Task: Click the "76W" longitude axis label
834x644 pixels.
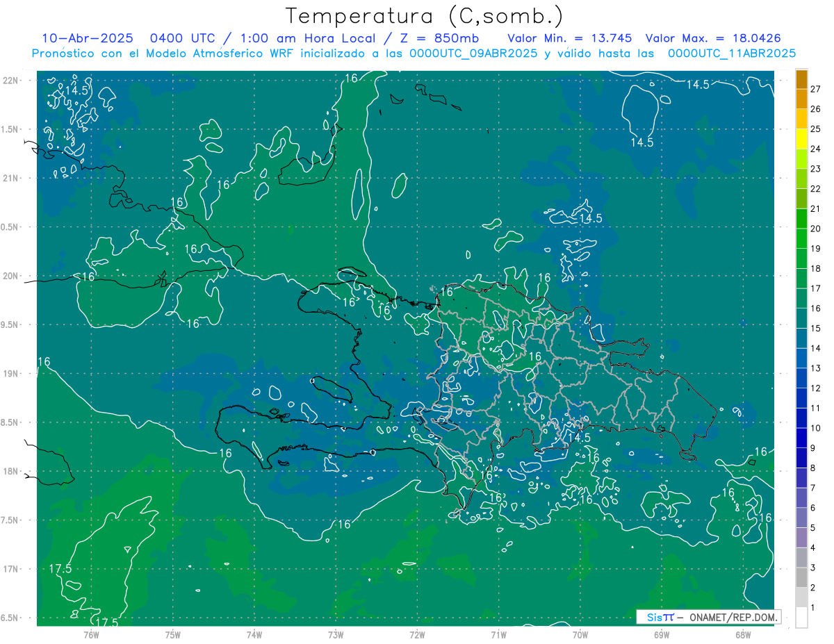Action: coord(91,635)
